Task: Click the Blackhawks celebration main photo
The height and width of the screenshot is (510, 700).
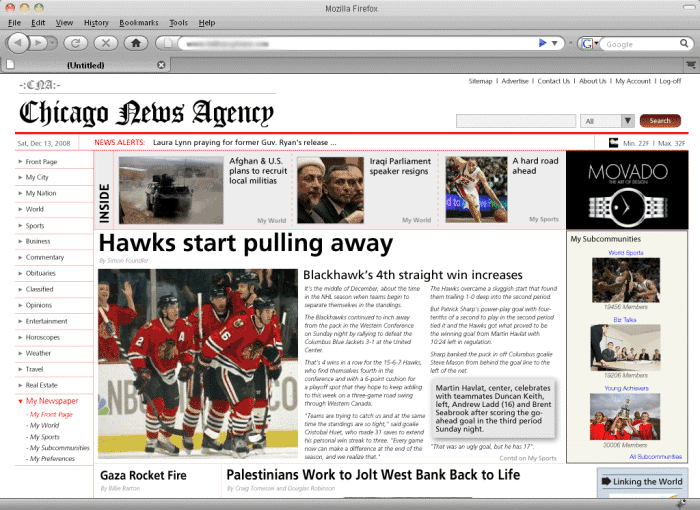Action: (198, 364)
